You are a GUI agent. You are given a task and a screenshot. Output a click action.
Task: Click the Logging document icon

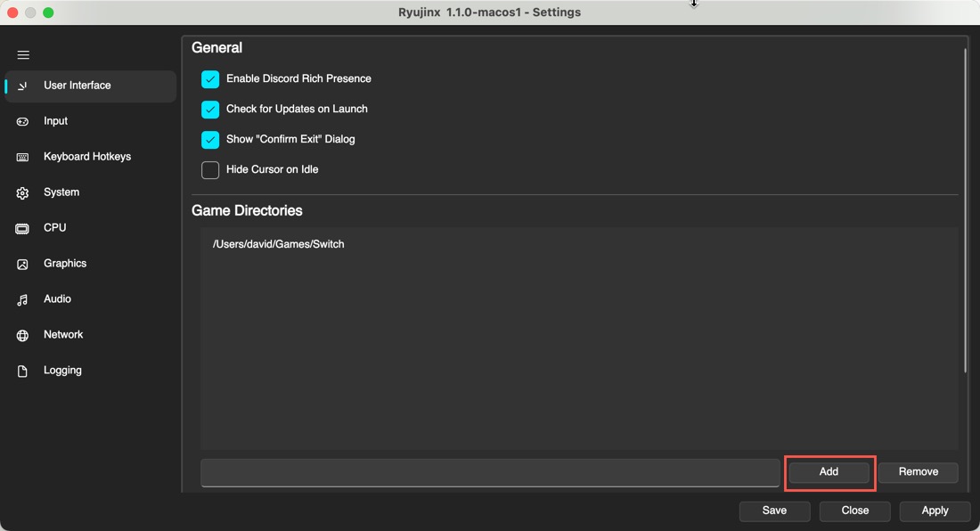[x=23, y=371]
